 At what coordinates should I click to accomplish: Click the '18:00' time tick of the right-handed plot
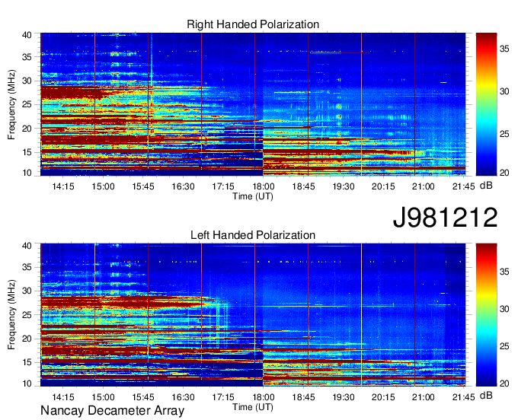(263, 186)
